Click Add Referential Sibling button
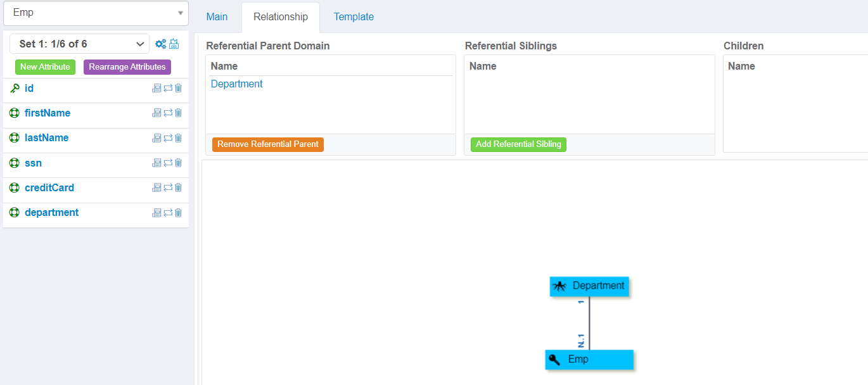 click(518, 144)
